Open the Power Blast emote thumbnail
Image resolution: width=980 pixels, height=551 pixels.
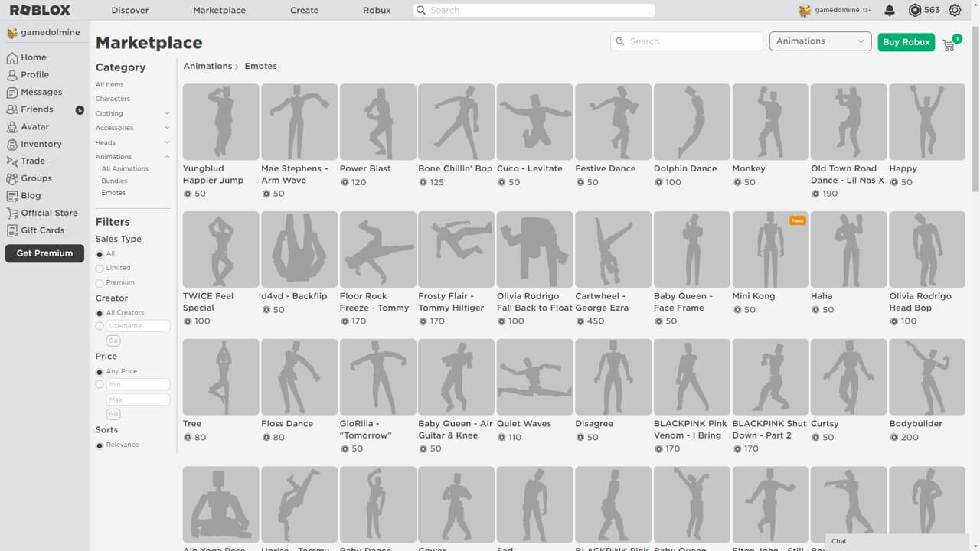click(378, 122)
